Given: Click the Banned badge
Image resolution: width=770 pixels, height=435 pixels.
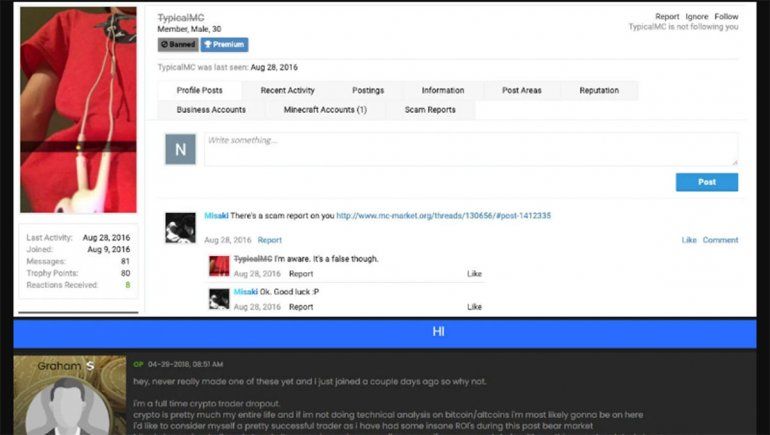Looking at the screenshot, I should tap(178, 45).
